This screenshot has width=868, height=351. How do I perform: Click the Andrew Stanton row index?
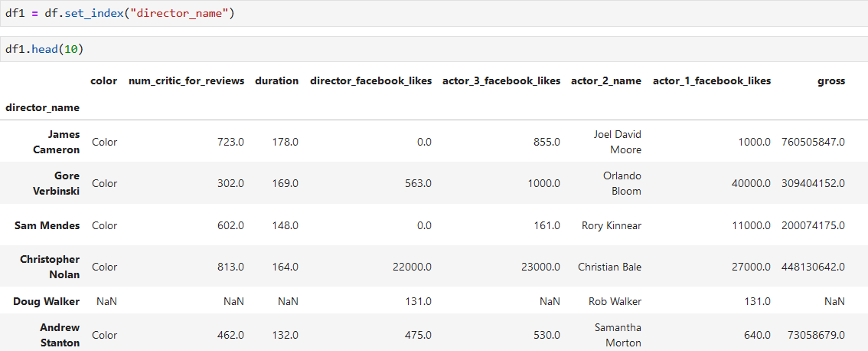(x=60, y=335)
